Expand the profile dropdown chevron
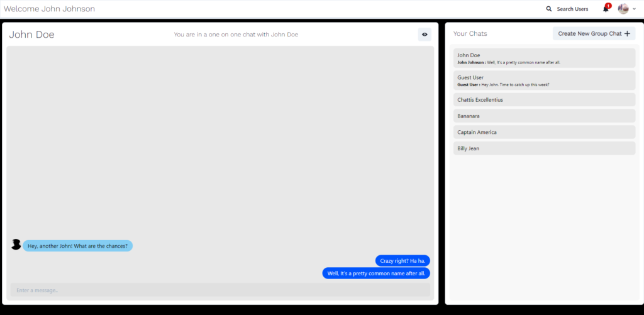Image resolution: width=644 pixels, height=315 pixels. click(634, 9)
